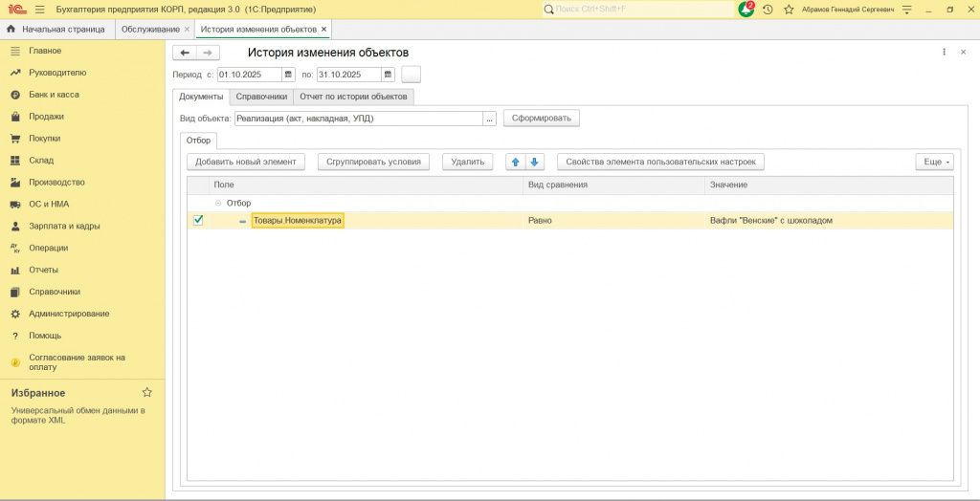Screen dimensions: 980x501
Task: Open Свойства элемента пользовательских настроек
Action: [660, 162]
